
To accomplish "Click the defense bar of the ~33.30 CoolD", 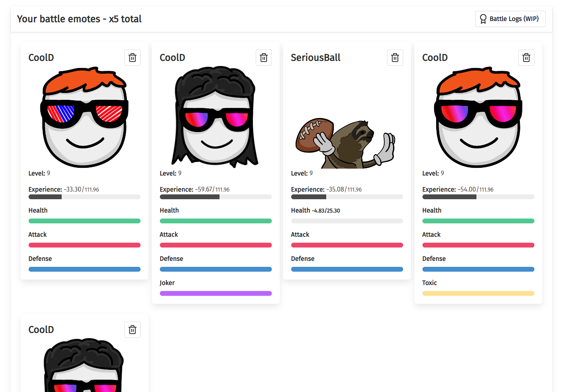I will click(85, 269).
